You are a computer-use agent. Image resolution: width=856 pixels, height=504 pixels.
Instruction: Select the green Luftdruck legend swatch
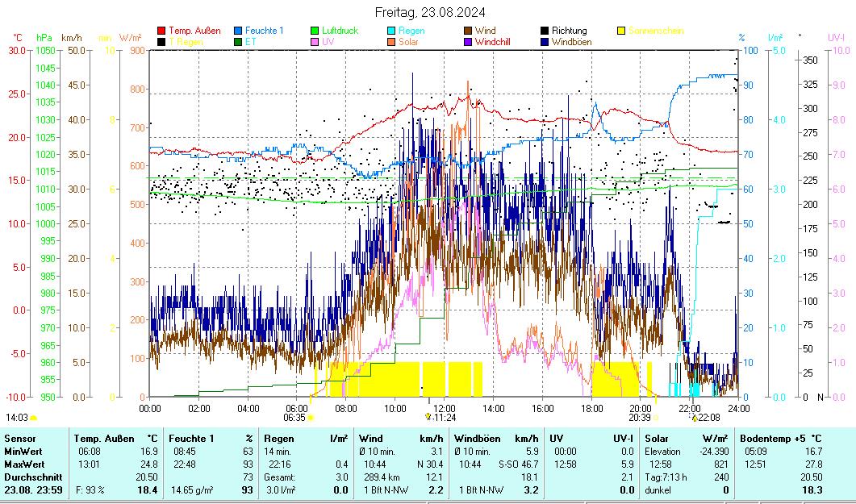pos(315,31)
